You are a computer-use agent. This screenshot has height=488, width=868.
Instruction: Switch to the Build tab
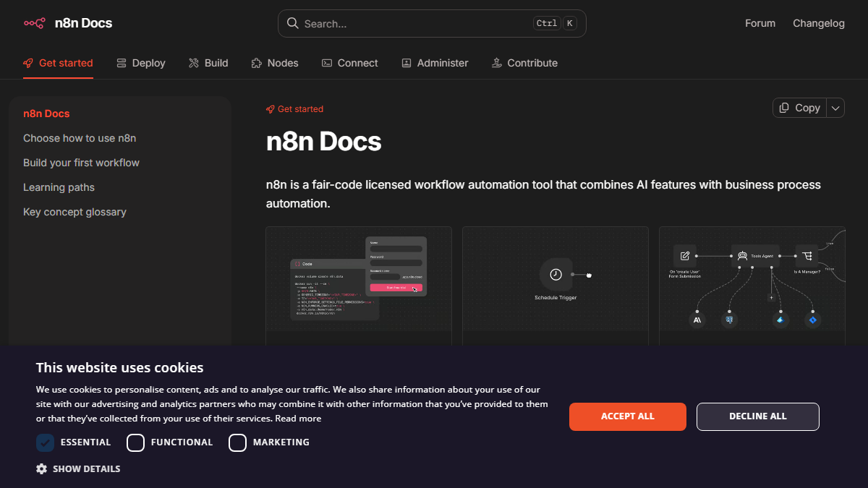click(208, 63)
